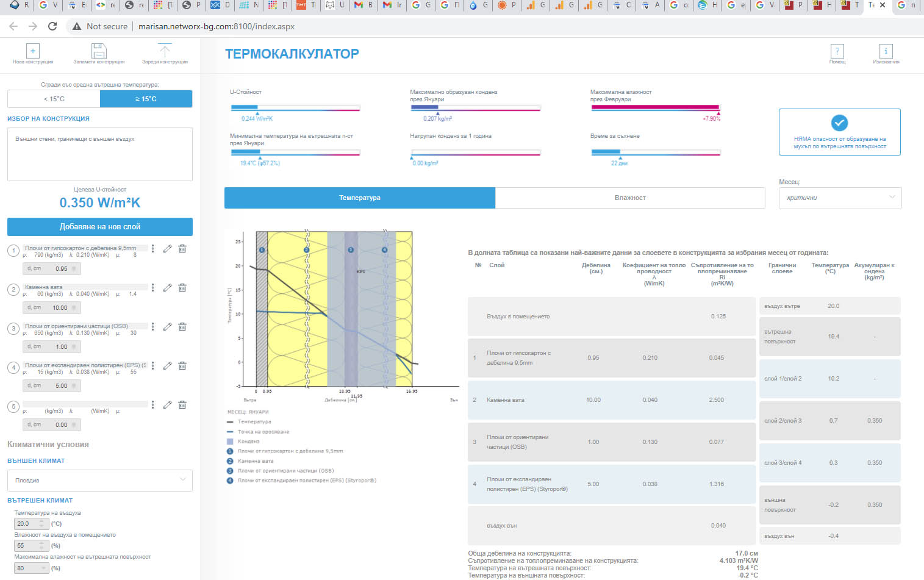Viewport: 924px width, 580px height.
Task: Open the Изисквания info icon
Action: (x=886, y=51)
